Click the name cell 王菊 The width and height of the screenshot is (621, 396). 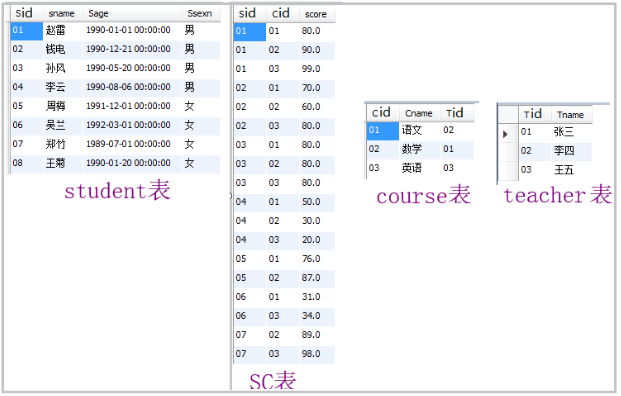[63, 163]
